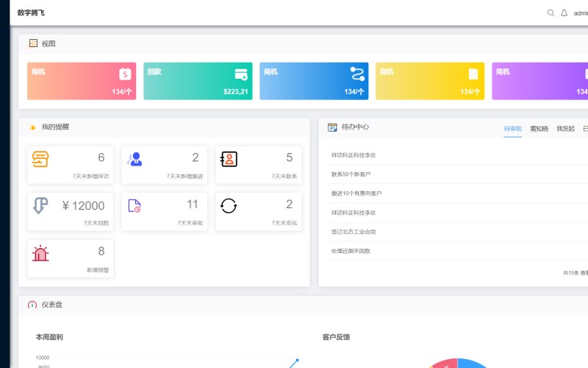Click the bell icon beside 我的提醒
588x368 pixels.
tap(32, 127)
